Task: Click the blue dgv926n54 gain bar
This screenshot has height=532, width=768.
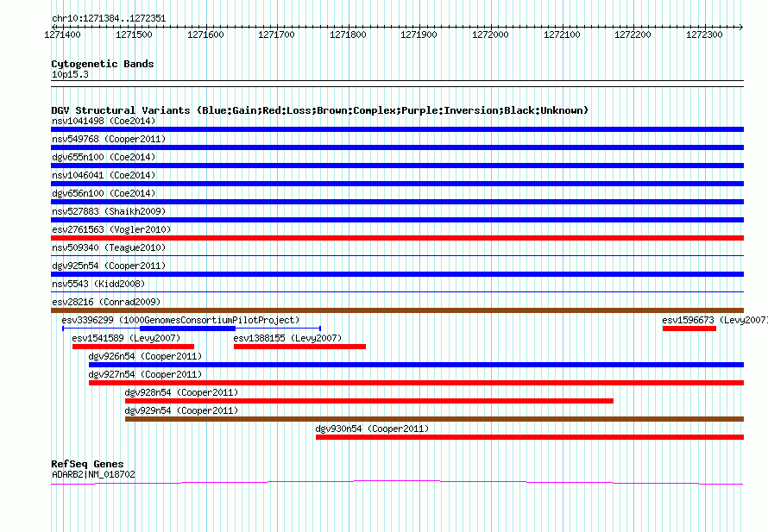Action: tap(416, 365)
